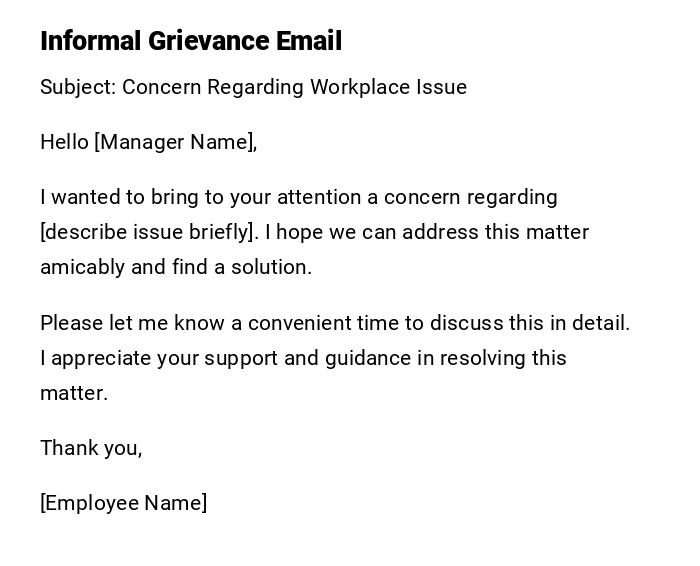The width and height of the screenshot is (700, 566).
Task: Select the "[Employee Name]" signature placeholder
Action: (124, 503)
